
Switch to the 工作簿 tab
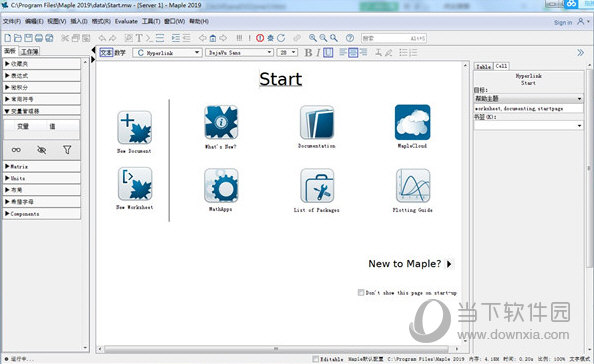coord(29,52)
